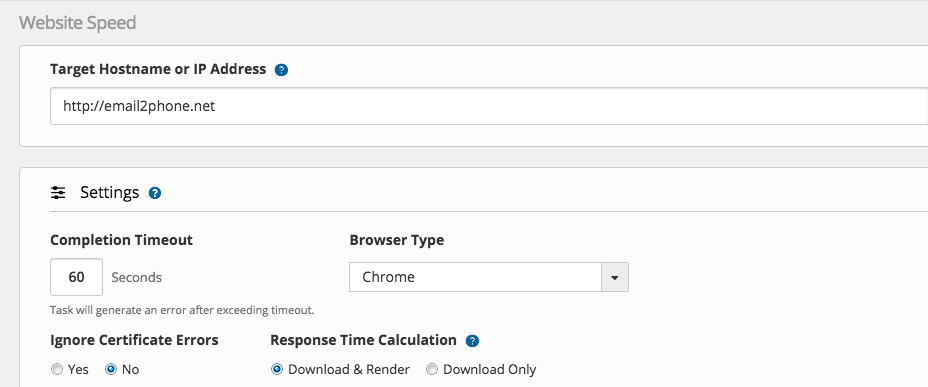
Task: Click the Settings section title
Action: 109,193
